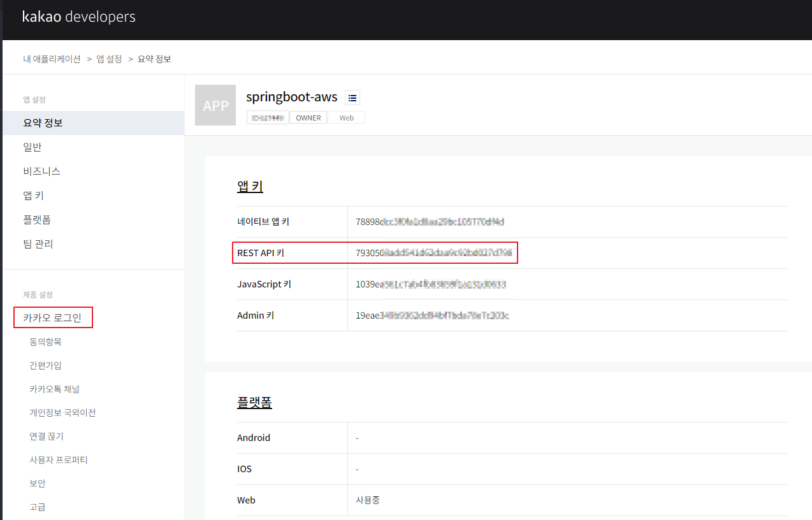Viewport: 812px width, 520px height.
Task: Click the 제품 설정 sidebar header
Action: [38, 294]
